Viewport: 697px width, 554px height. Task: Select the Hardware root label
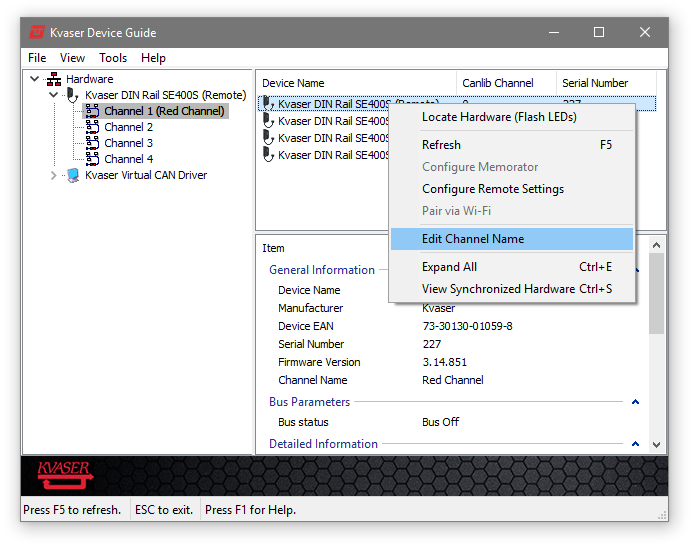pyautogui.click(x=90, y=79)
